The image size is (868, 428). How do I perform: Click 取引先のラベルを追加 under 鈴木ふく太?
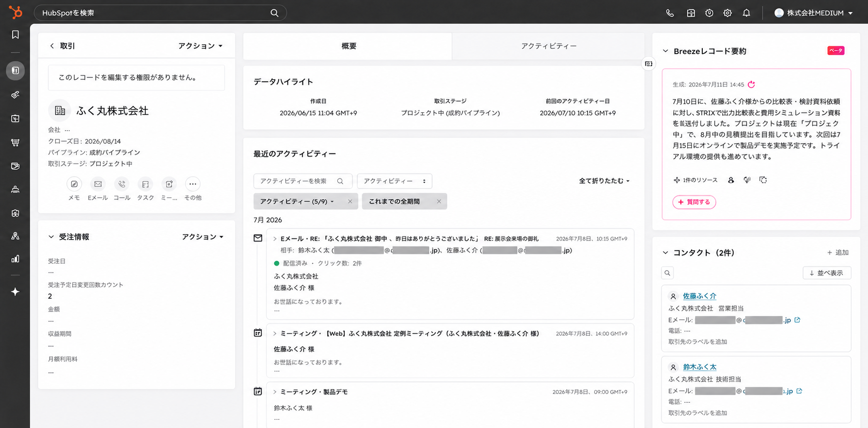click(x=697, y=413)
